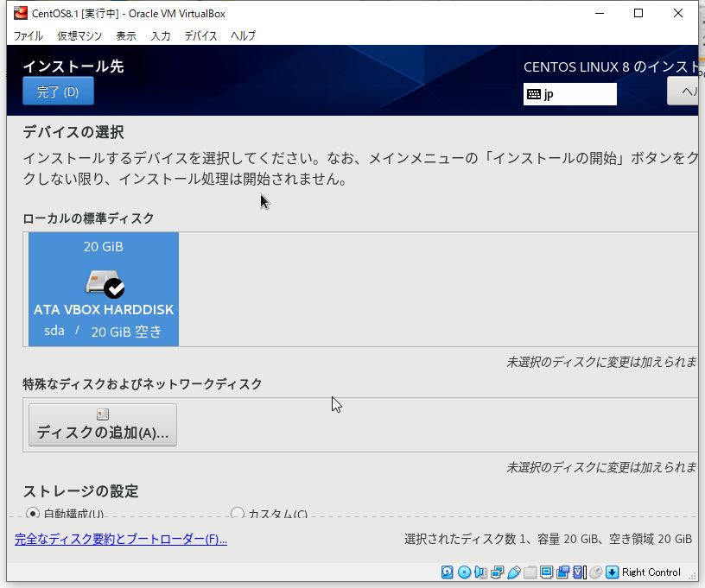Image resolution: width=705 pixels, height=588 pixels.
Task: Click the ストレージの設定 heading
Action: click(x=81, y=491)
